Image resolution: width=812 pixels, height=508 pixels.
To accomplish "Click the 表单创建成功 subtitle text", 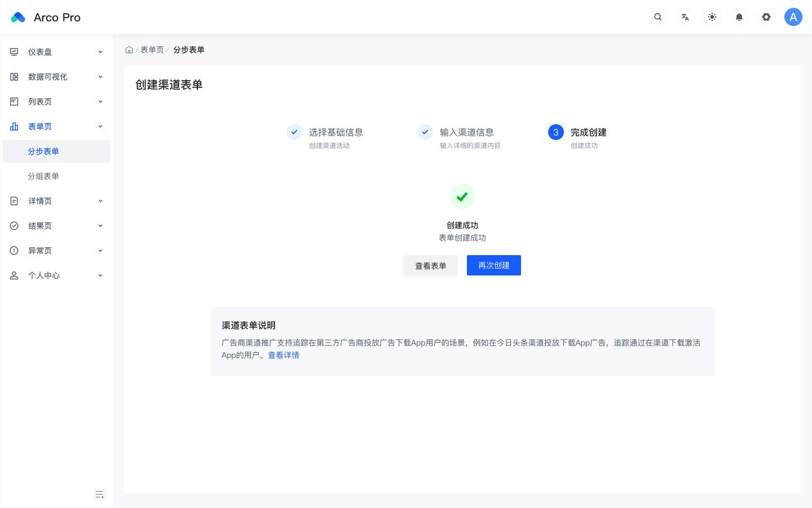I will pyautogui.click(x=462, y=238).
